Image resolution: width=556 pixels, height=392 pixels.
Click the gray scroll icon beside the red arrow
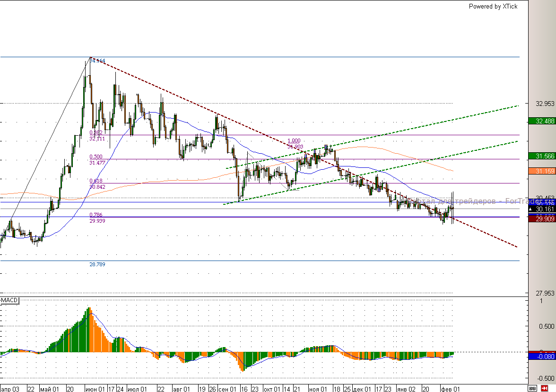(532, 388)
